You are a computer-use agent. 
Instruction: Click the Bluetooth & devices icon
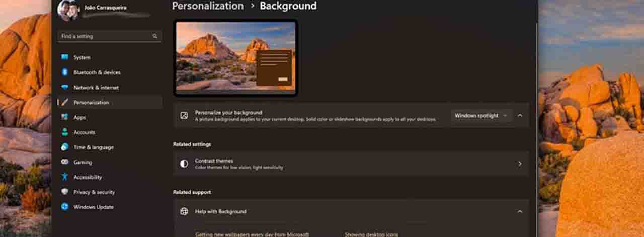click(65, 72)
